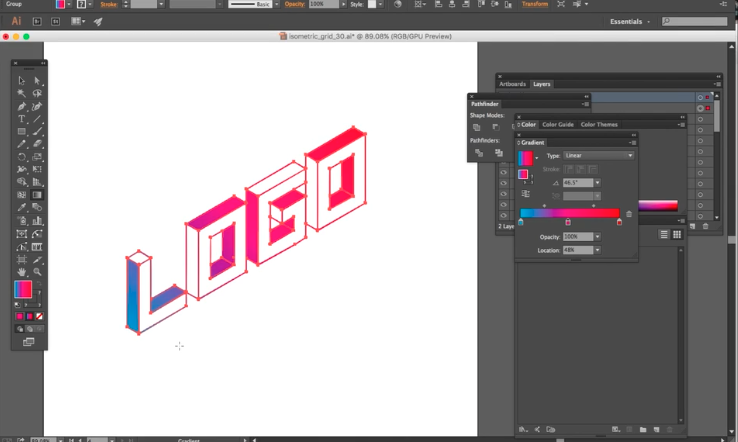Screen dimensions: 738x442
Task: Open the gradient Type dropdown showing Linear
Action: 598,156
